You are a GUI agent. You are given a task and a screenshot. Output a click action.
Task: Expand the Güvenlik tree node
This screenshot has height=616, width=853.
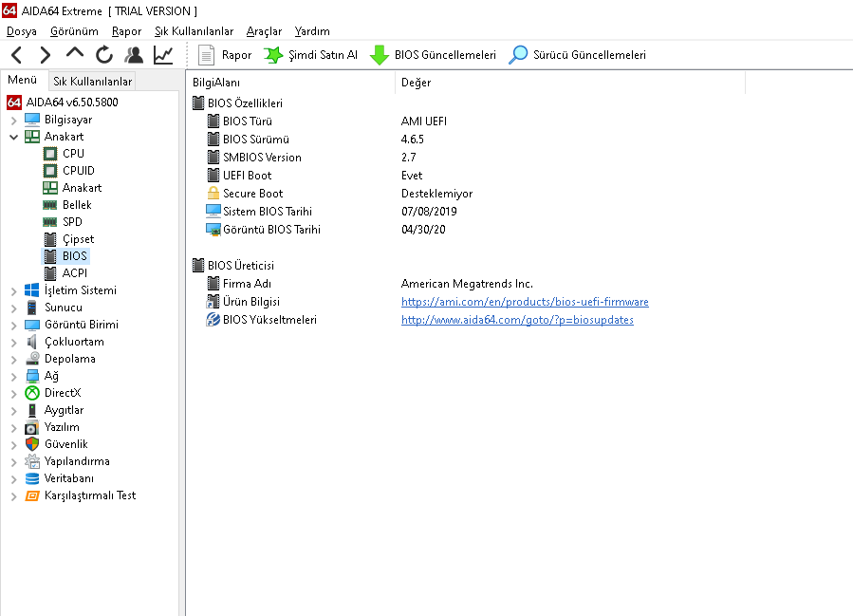[x=14, y=444]
